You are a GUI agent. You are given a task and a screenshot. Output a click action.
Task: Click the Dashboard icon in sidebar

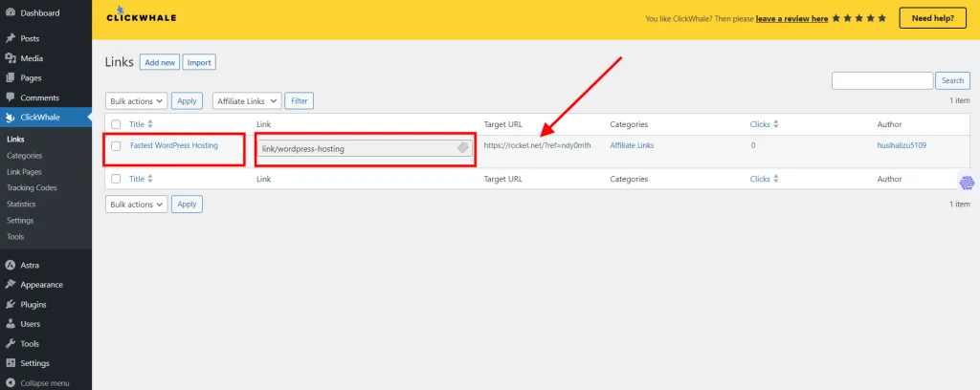(x=10, y=13)
